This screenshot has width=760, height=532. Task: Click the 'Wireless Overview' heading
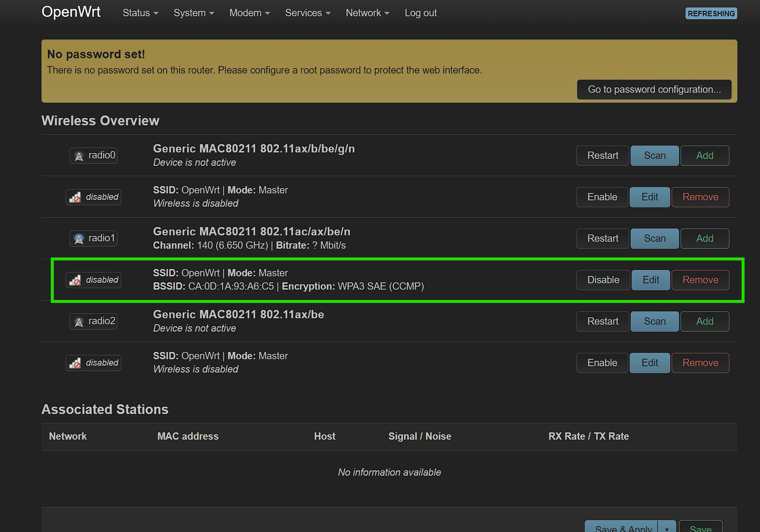click(x=100, y=121)
